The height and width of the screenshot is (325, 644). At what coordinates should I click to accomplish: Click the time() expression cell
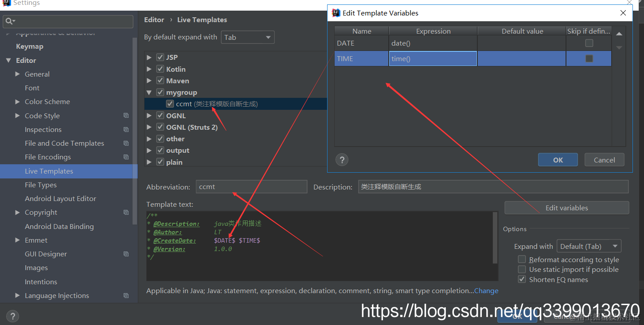(433, 58)
